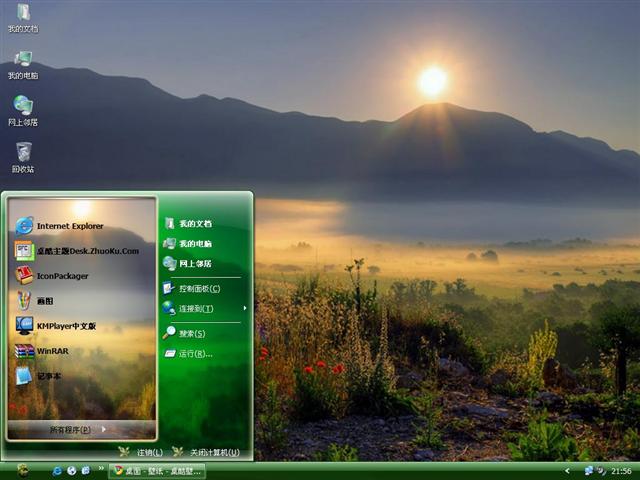Click the 21:56 system tray clock

click(621, 470)
